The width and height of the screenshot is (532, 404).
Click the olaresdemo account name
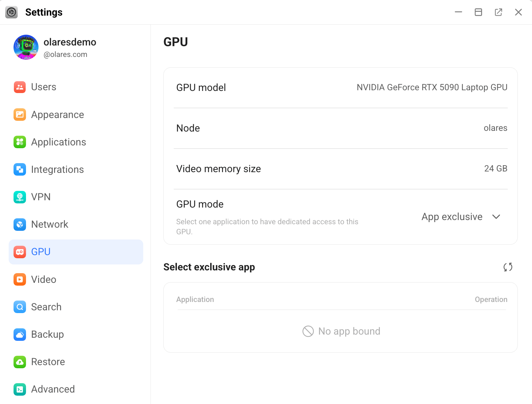point(70,42)
